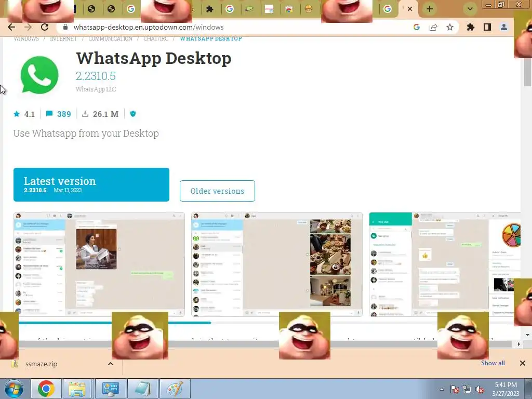Open Control Panel taskbar icon

click(x=110, y=389)
